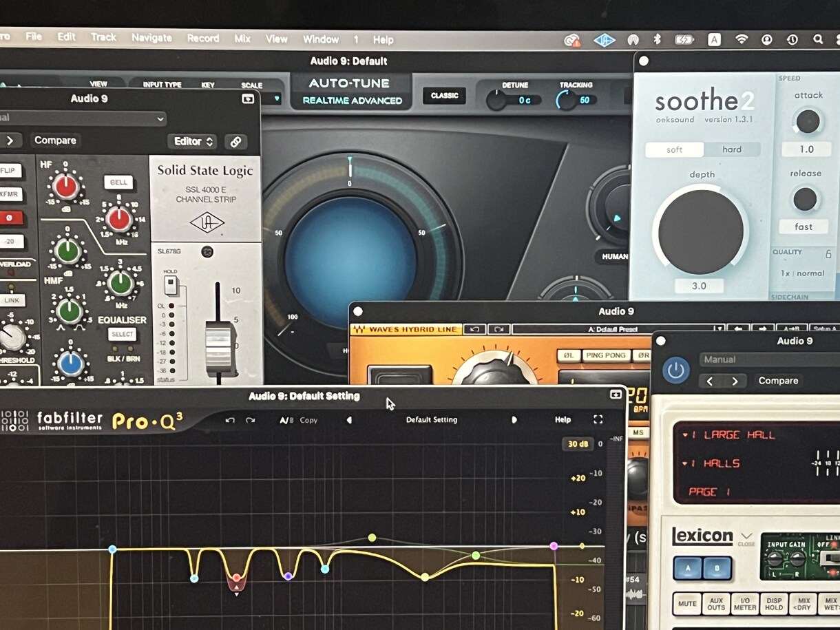The image size is (840, 630).
Task: Click the Pro-Q 3 window expand icon
Action: pyautogui.click(x=616, y=395)
